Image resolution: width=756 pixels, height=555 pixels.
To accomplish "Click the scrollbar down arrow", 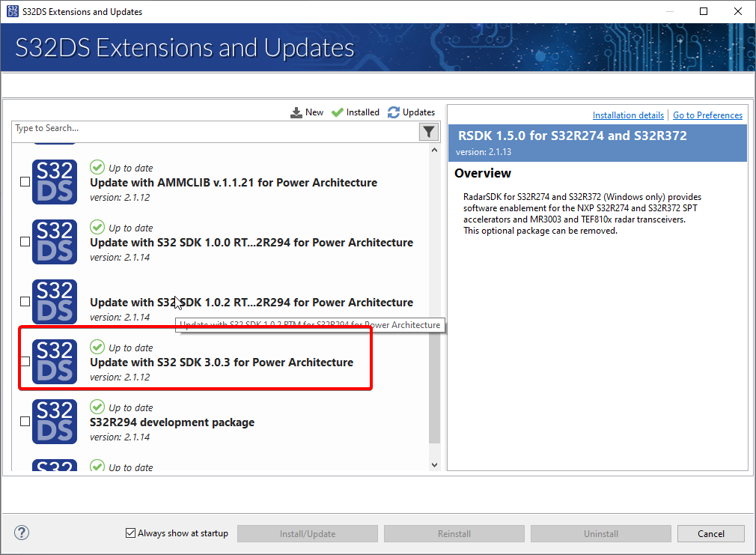I will [x=434, y=464].
